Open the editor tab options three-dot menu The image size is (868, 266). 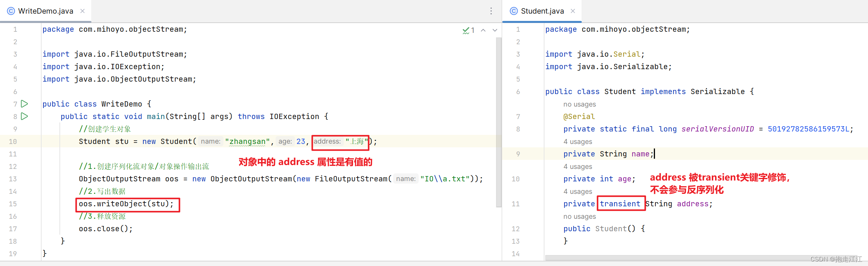(491, 11)
